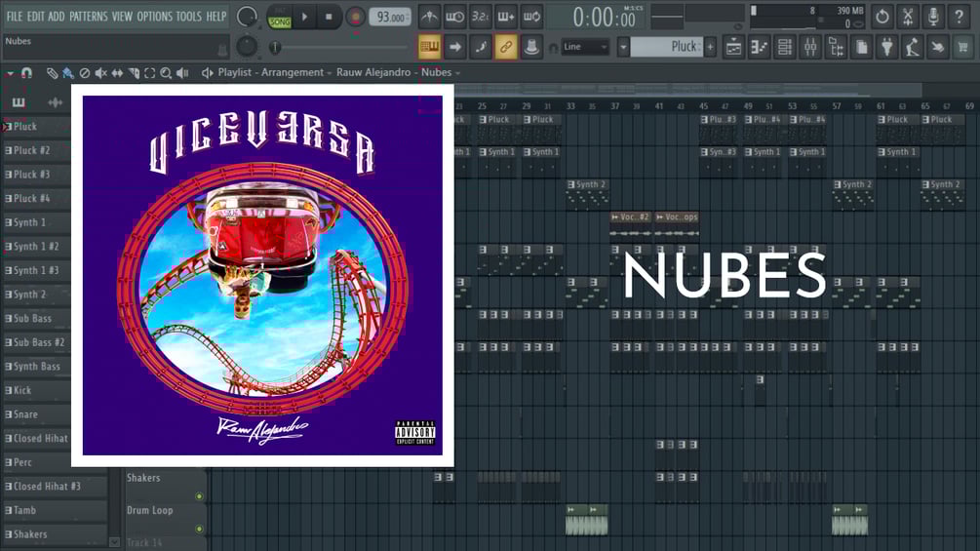980x551 pixels.
Task: Select Closed Hihat #3 in pattern list
Action: [54, 486]
